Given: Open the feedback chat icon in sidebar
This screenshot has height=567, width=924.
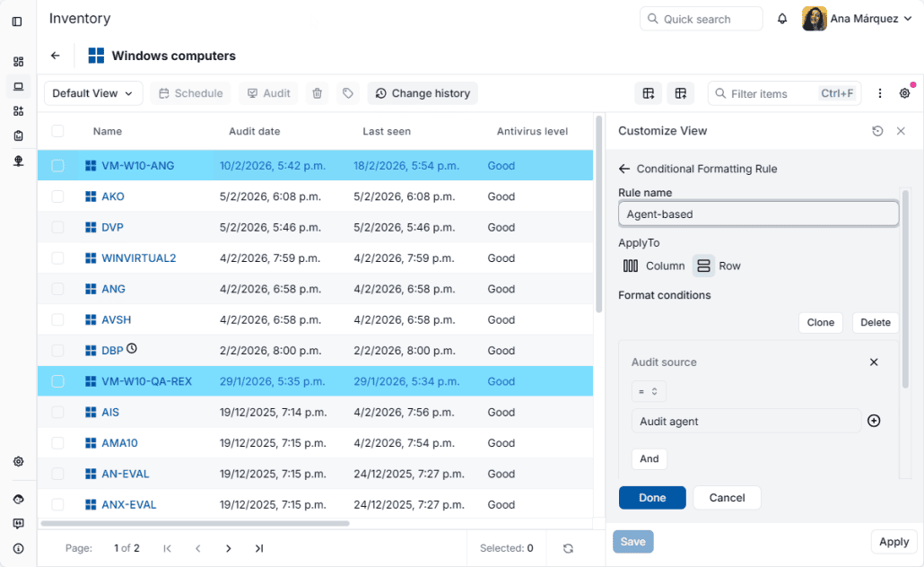Looking at the screenshot, I should click(x=18, y=524).
